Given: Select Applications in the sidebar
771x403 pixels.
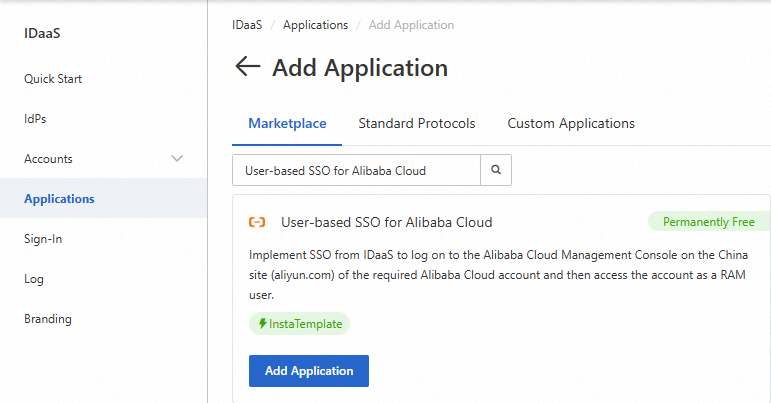Looking at the screenshot, I should pos(59,199).
